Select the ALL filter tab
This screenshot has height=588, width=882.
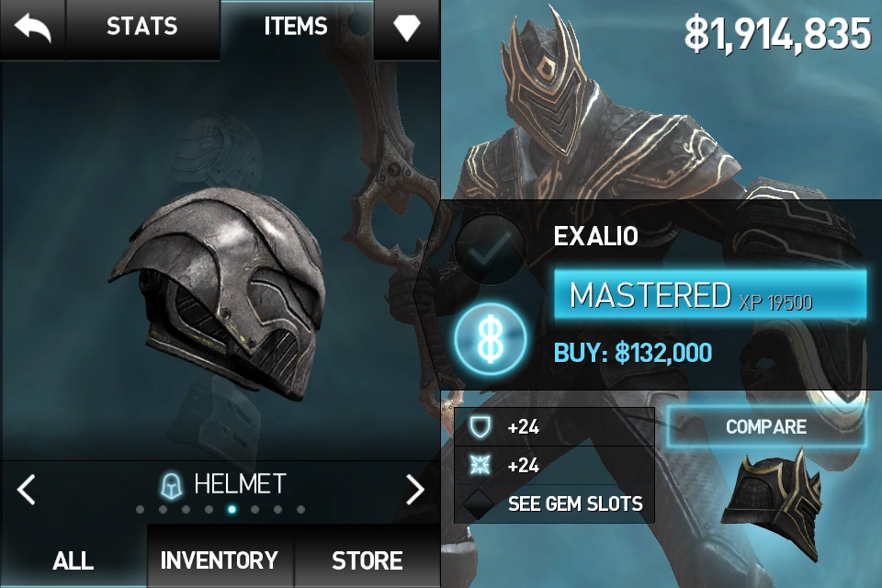[73, 560]
